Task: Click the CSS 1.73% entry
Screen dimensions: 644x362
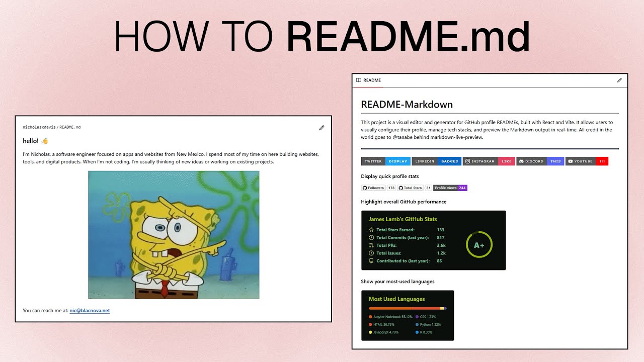Action: pos(426,317)
